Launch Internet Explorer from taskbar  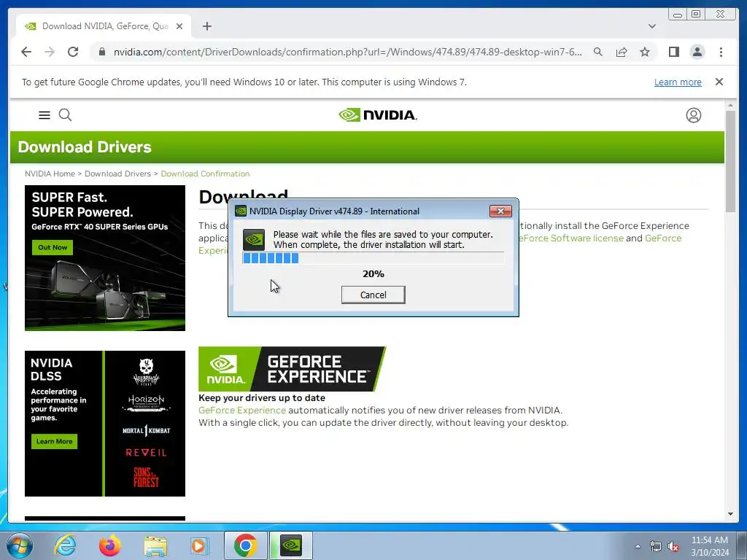coord(65,545)
